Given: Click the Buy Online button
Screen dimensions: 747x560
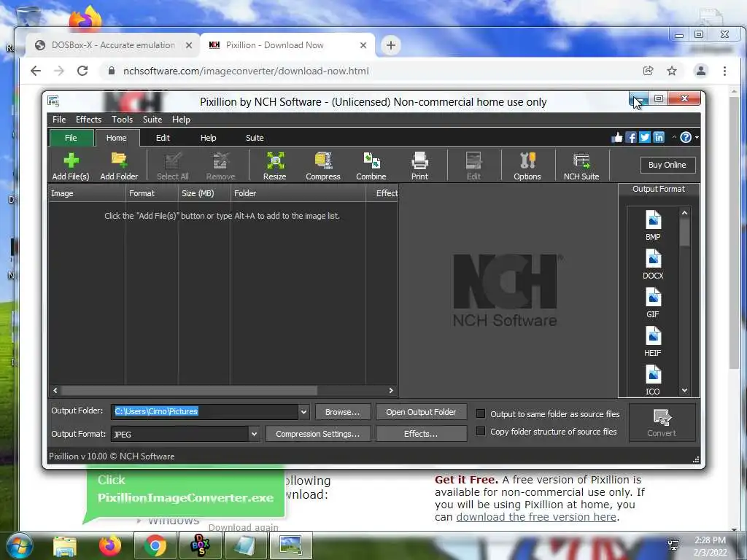Looking at the screenshot, I should 667,165.
